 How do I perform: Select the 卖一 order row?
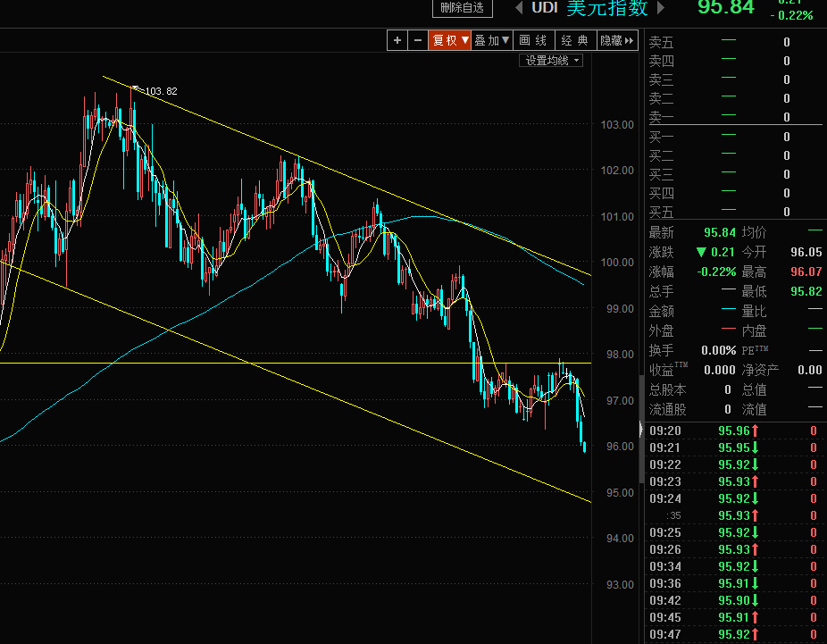(735, 117)
